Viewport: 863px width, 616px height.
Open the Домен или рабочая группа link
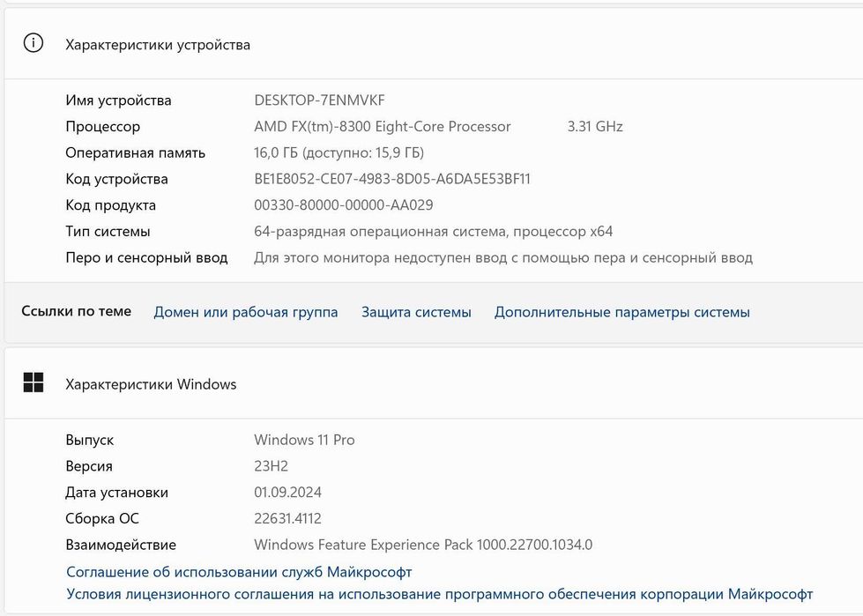[246, 312]
